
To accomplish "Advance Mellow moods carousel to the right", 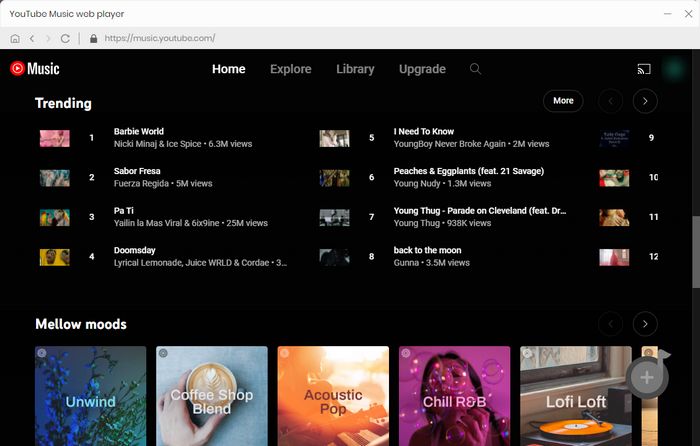I will (x=645, y=324).
